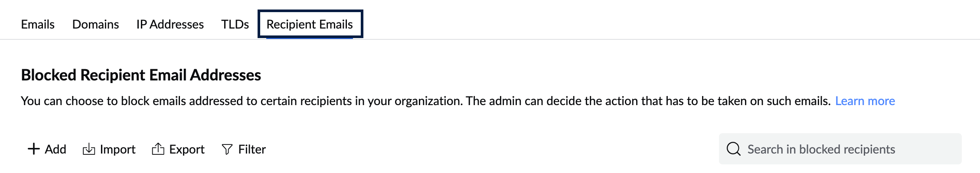Open the Learn more link

pos(865,101)
